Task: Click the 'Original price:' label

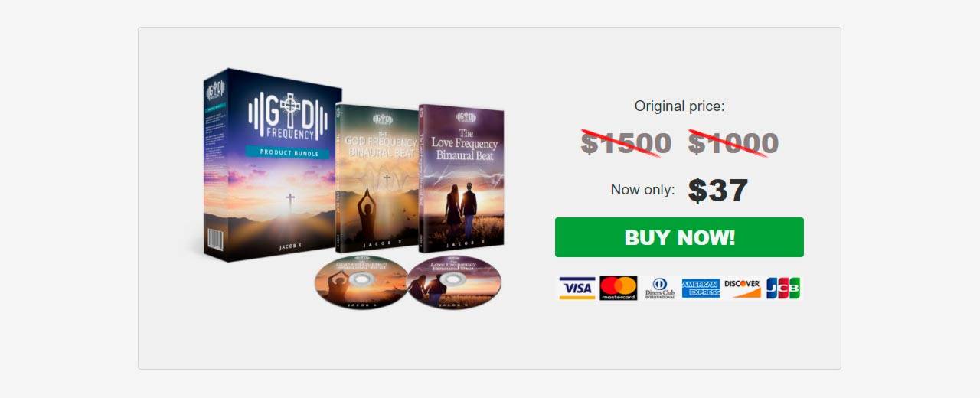Action: click(x=679, y=106)
